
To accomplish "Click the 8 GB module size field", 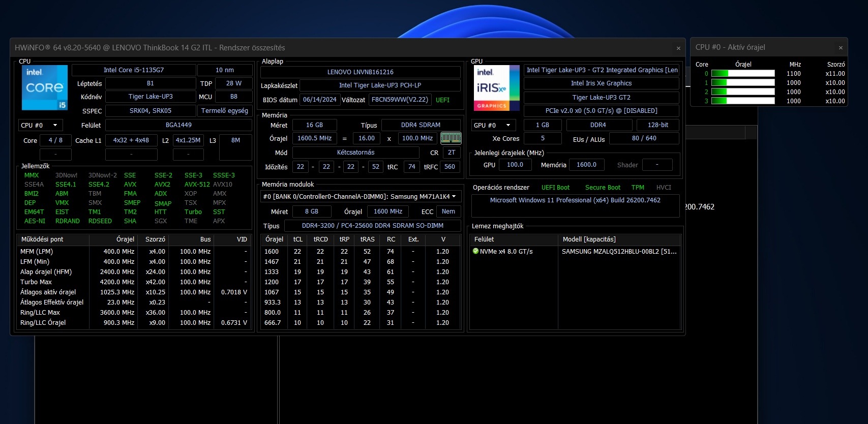I will point(312,211).
